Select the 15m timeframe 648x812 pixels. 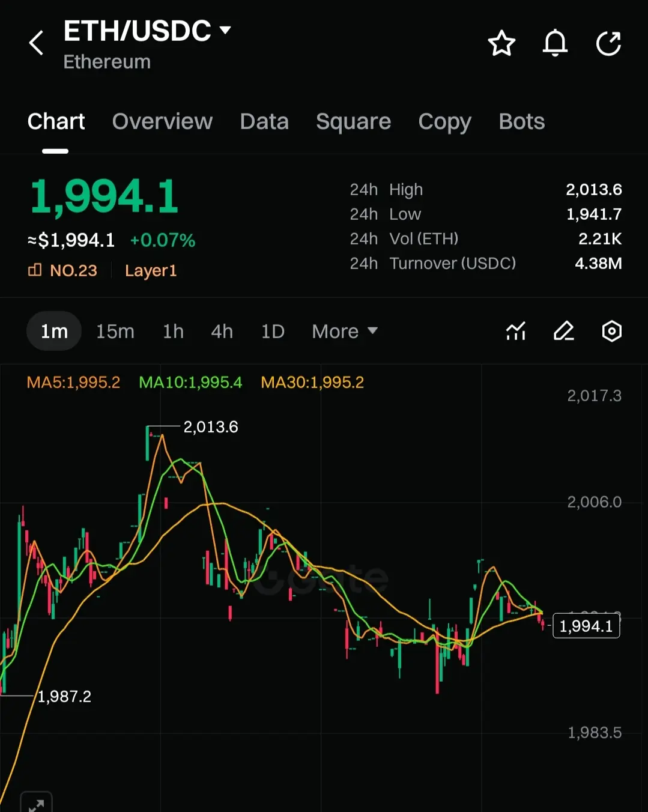tap(115, 331)
